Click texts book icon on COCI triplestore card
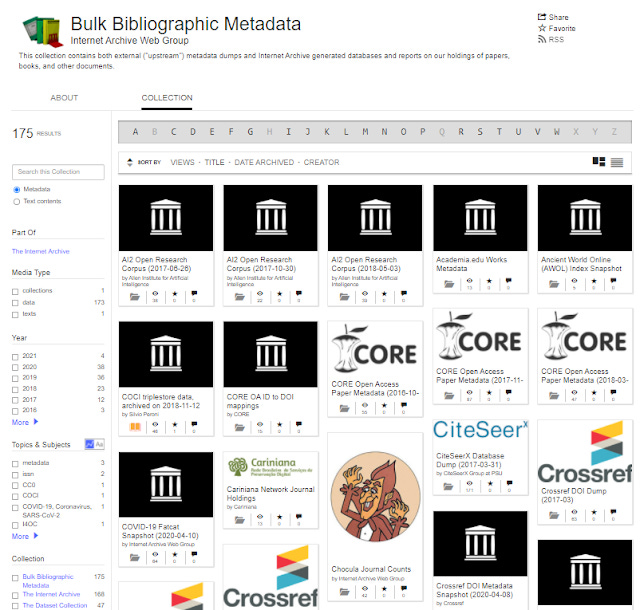Viewport: 640px width, 610px height. [135, 427]
